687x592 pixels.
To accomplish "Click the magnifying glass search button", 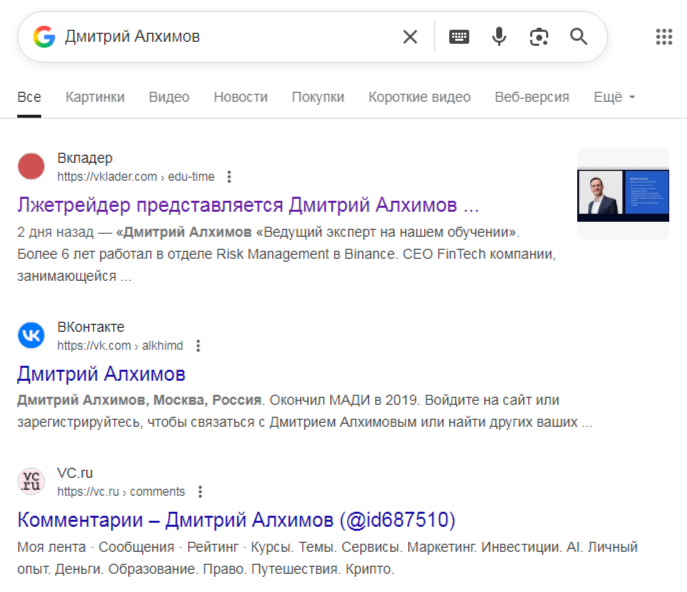I will (578, 37).
